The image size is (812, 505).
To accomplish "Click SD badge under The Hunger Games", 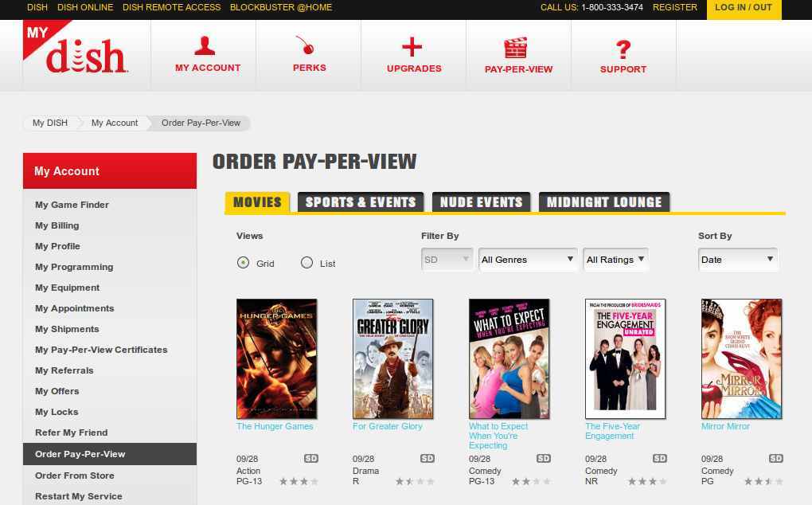I will coord(311,458).
